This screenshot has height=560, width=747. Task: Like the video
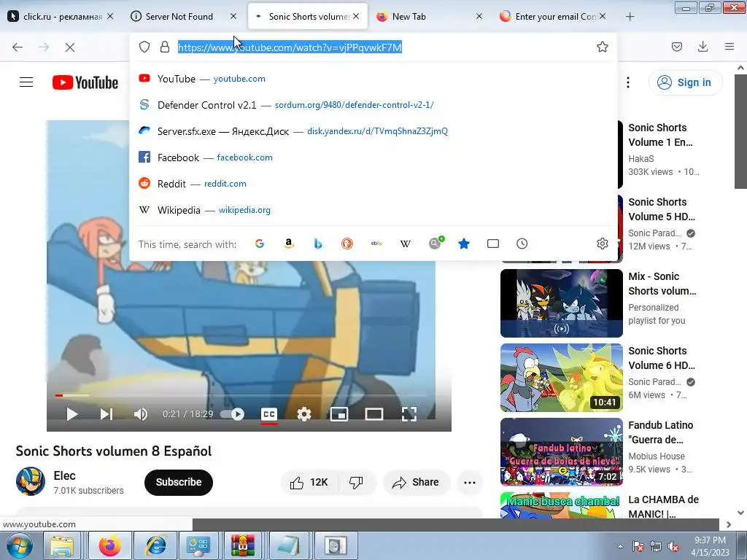point(309,483)
